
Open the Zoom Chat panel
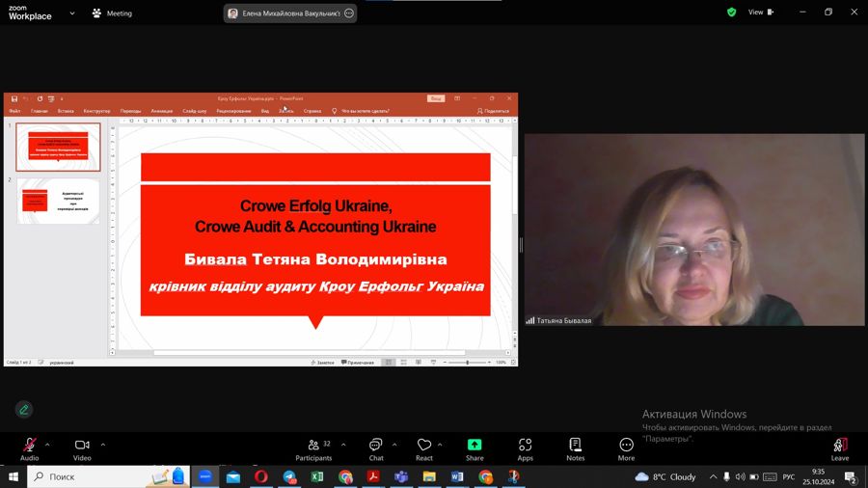click(x=376, y=448)
